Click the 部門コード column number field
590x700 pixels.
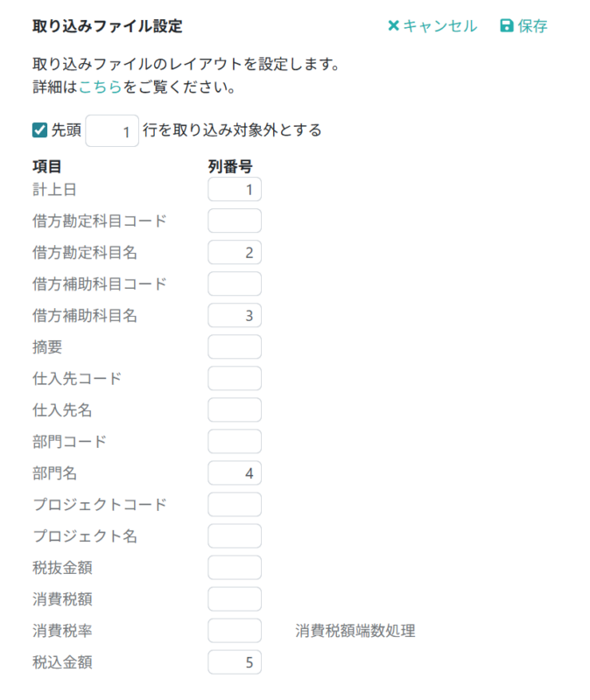[234, 441]
